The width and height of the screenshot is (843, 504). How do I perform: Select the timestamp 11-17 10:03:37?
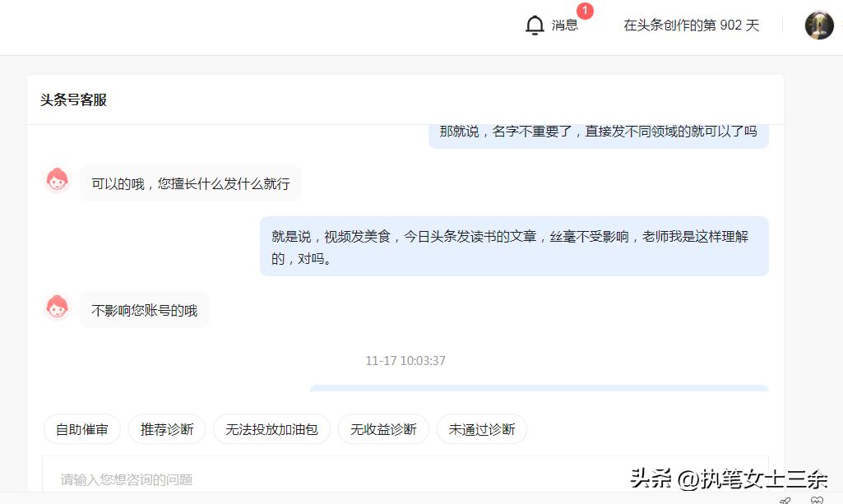tap(405, 360)
